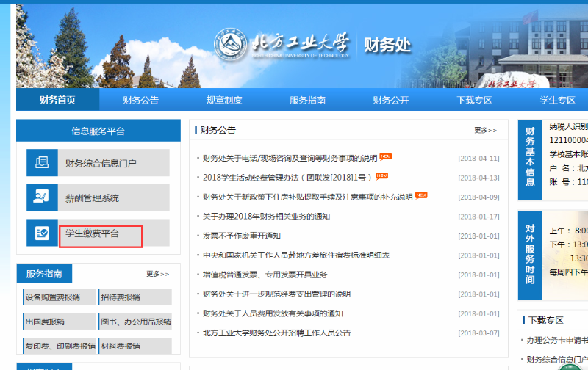Open the 下载专区 navigation item
Image resolution: width=588 pixels, height=370 pixels.
(474, 100)
